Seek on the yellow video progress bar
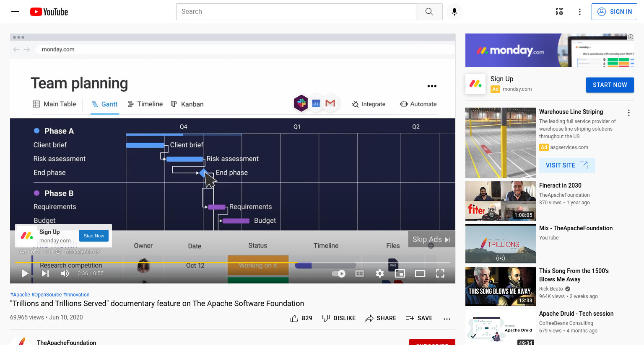 click(x=233, y=263)
